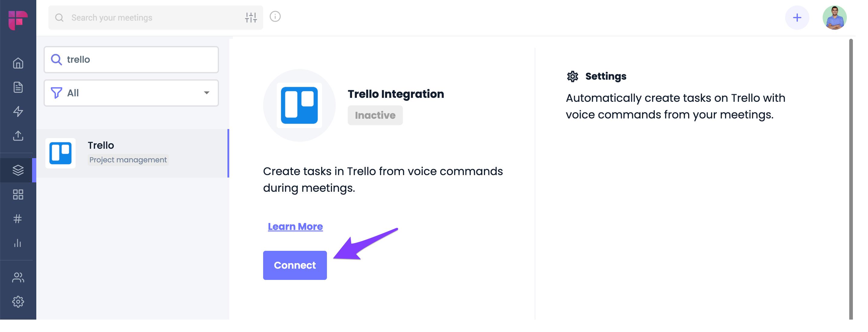Click the Connect button for Trello
Viewport: 868px width, 332px height.
295,265
